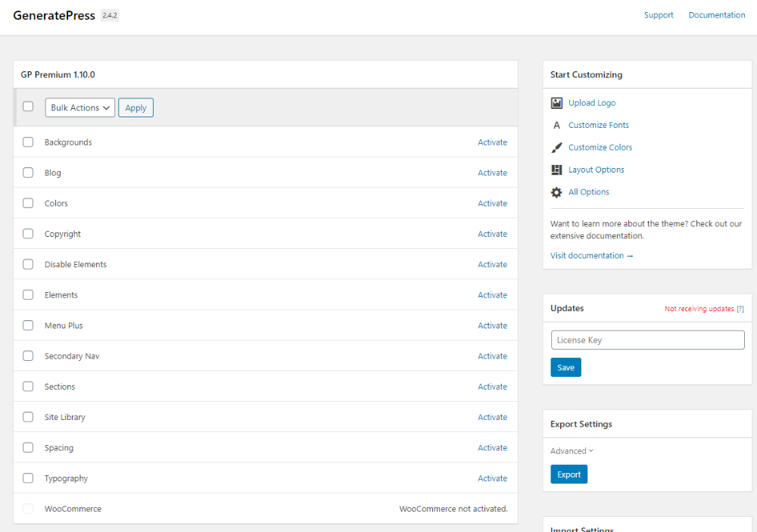Check the Menu Plus module checkbox
Image resolution: width=757 pixels, height=532 pixels.
click(28, 325)
